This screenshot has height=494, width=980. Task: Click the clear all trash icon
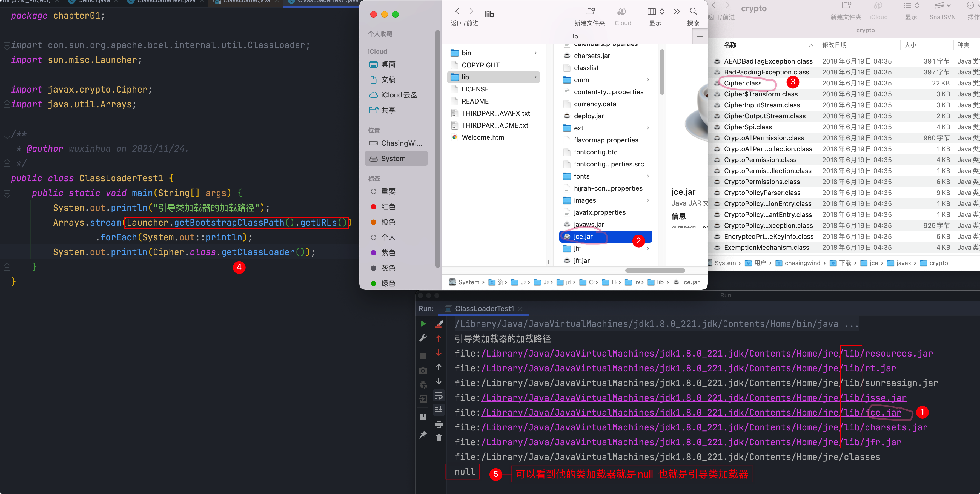(439, 438)
